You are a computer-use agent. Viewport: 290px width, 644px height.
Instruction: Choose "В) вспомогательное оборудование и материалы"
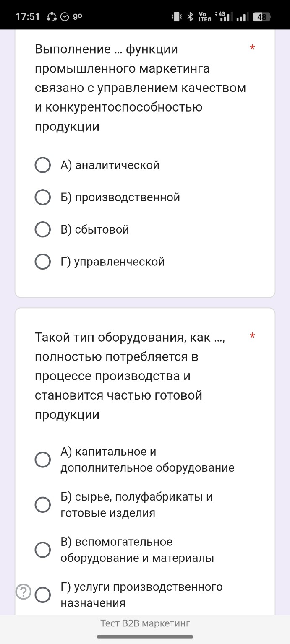click(42, 550)
